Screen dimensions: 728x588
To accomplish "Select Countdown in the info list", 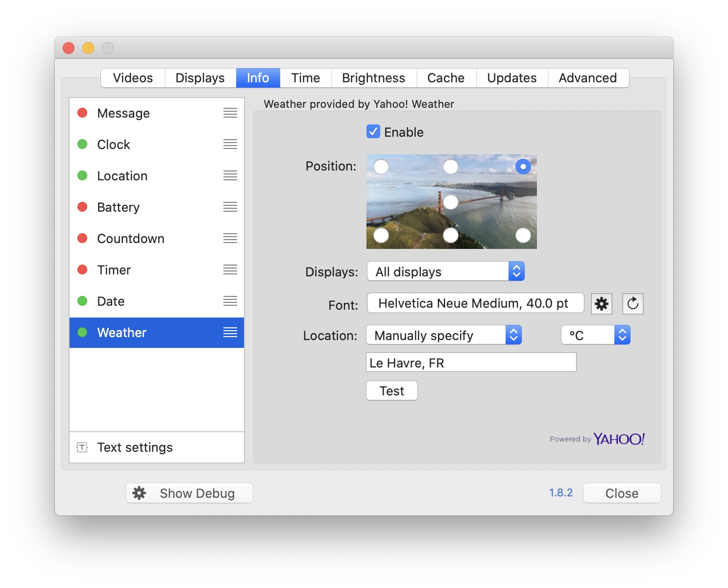I will pyautogui.click(x=157, y=239).
